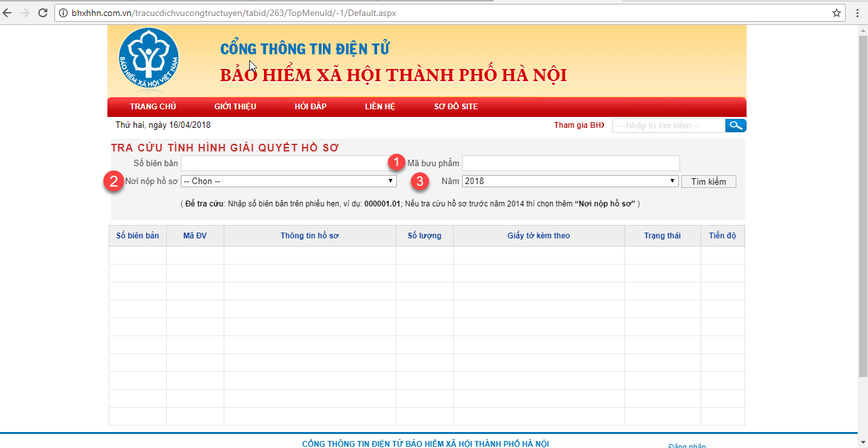Screen dimensions: 868x448
Task: Click the Số lượng column header
Action: 424,236
